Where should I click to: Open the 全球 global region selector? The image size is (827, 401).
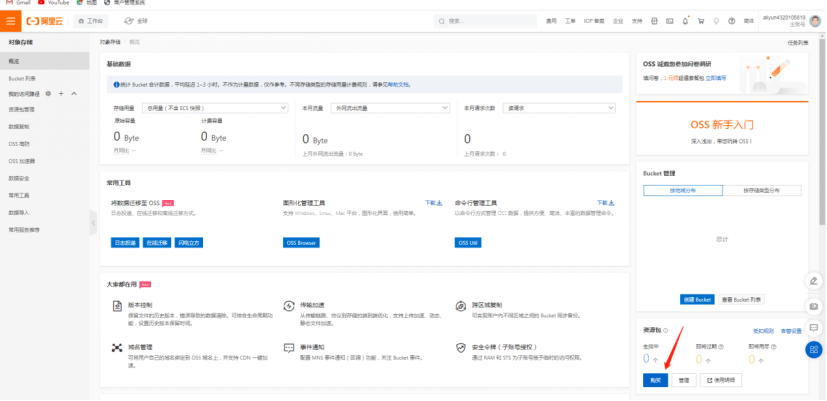click(x=136, y=21)
